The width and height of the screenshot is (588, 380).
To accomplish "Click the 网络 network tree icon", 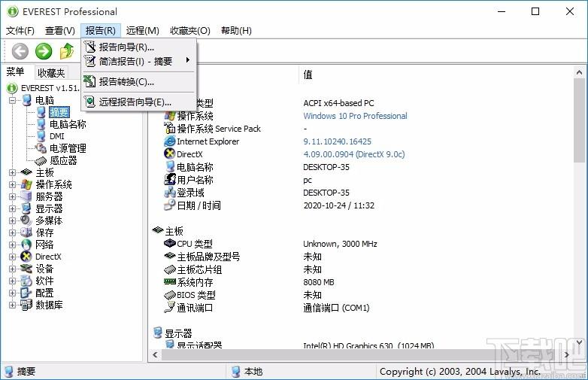I will tap(26, 245).
